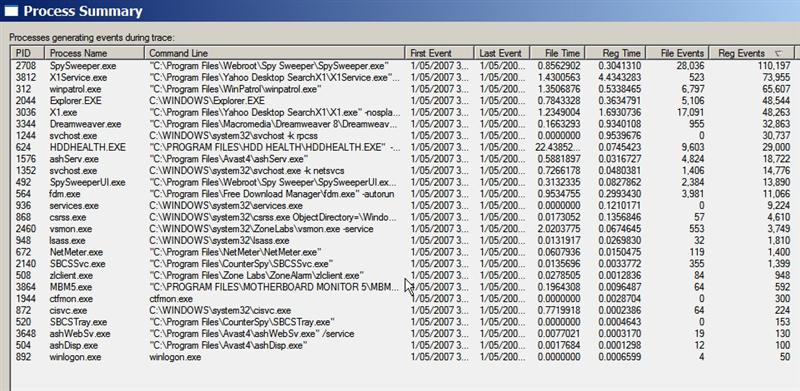Click the ashWebSv.exe /service command line

(252, 334)
